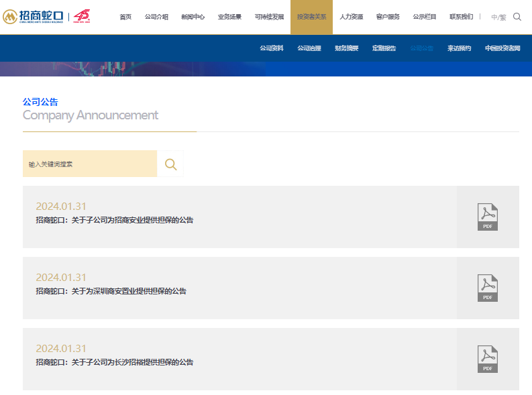Screen dimensions: 532x395
Task: Open announcement 关于为深圳商安置业提供担保的公告
Action: pyautogui.click(x=111, y=291)
